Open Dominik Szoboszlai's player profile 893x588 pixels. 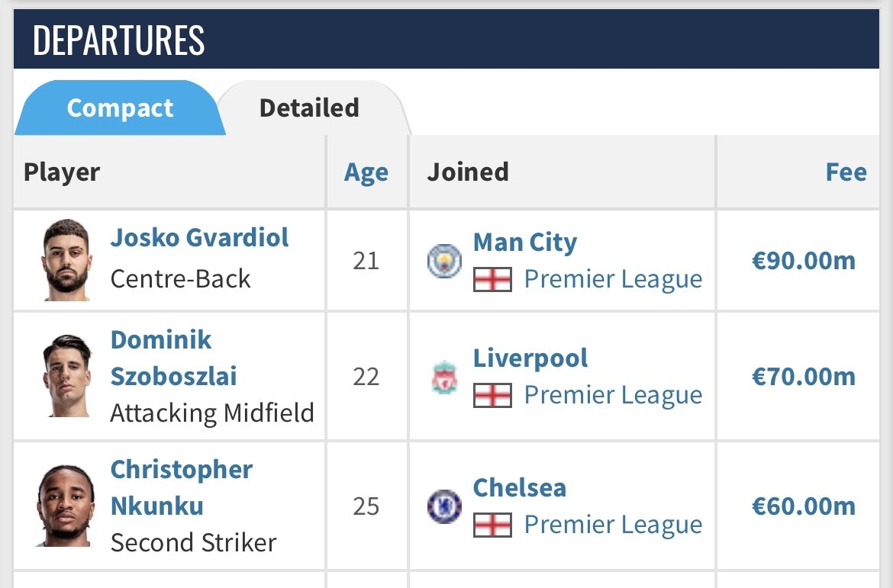point(173,358)
